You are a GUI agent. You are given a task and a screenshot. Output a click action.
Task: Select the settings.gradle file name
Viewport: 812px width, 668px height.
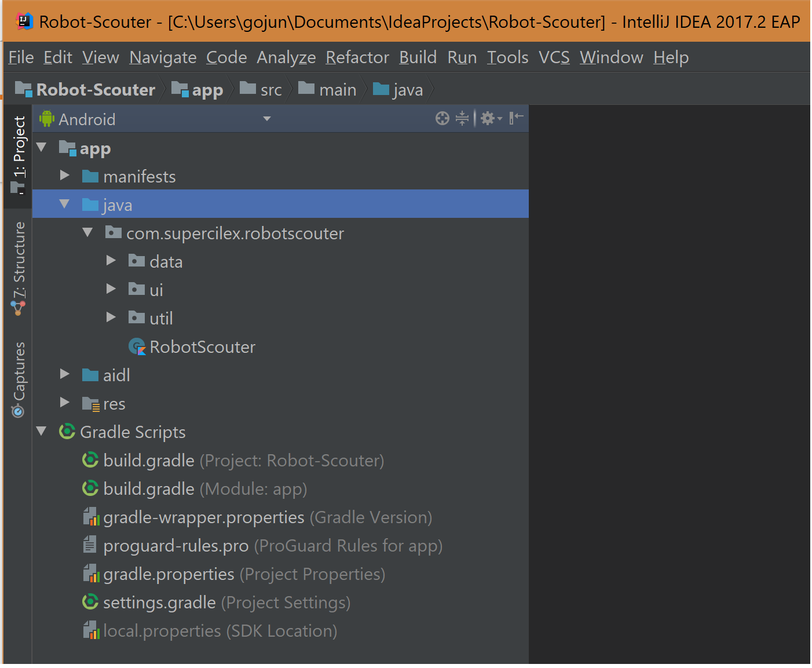click(x=159, y=603)
